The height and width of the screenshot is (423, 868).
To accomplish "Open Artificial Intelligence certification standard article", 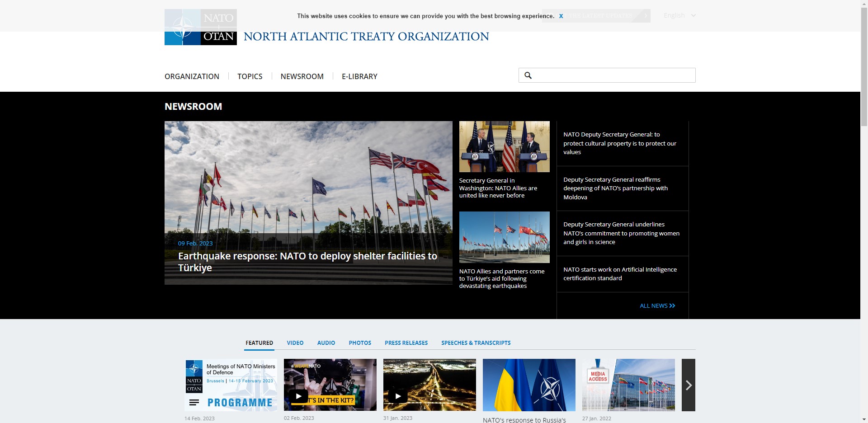I will coord(620,274).
